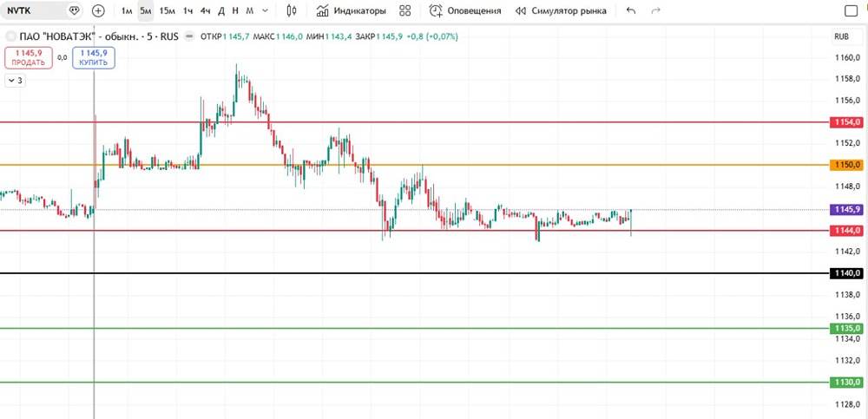This screenshot has height=419, width=868.
Task: Select the Н weekly timeframe
Action: tap(235, 10)
